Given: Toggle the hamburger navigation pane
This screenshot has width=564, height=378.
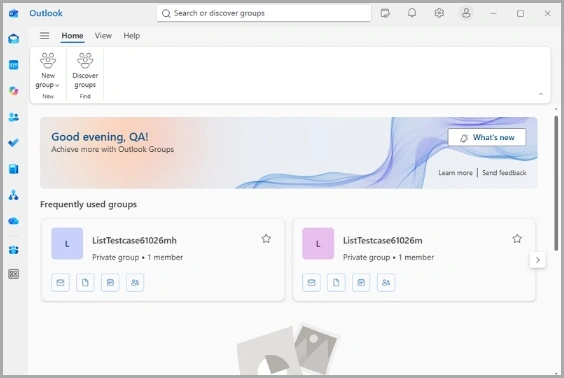Looking at the screenshot, I should (x=45, y=36).
